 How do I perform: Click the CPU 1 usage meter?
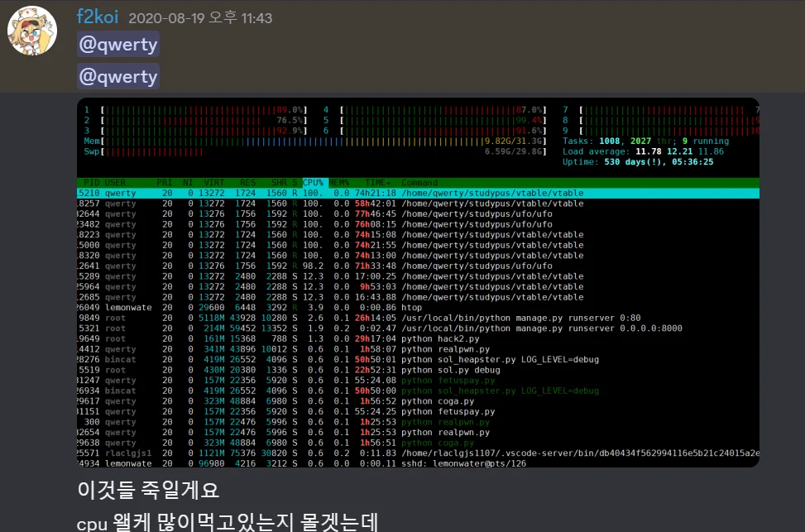point(195,110)
